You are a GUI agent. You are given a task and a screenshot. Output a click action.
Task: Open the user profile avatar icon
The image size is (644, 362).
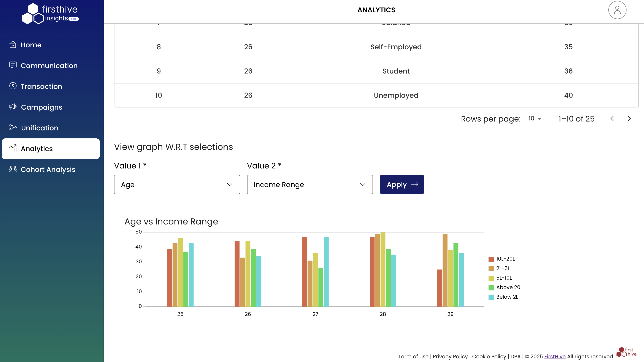pyautogui.click(x=617, y=10)
